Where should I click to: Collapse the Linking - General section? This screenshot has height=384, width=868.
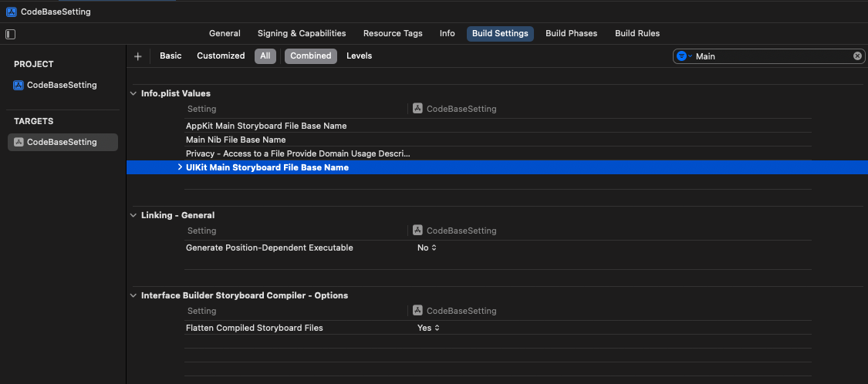coord(133,215)
